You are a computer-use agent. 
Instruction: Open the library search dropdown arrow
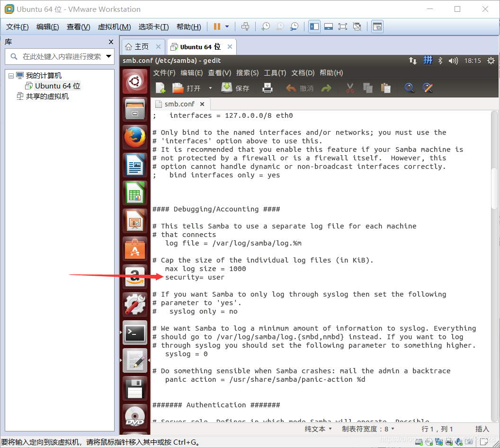point(109,56)
